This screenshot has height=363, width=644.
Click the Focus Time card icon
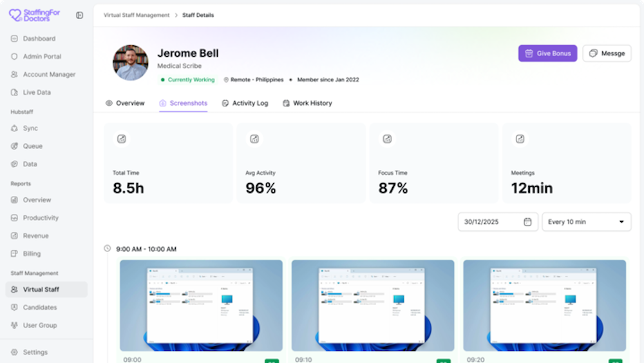point(387,139)
